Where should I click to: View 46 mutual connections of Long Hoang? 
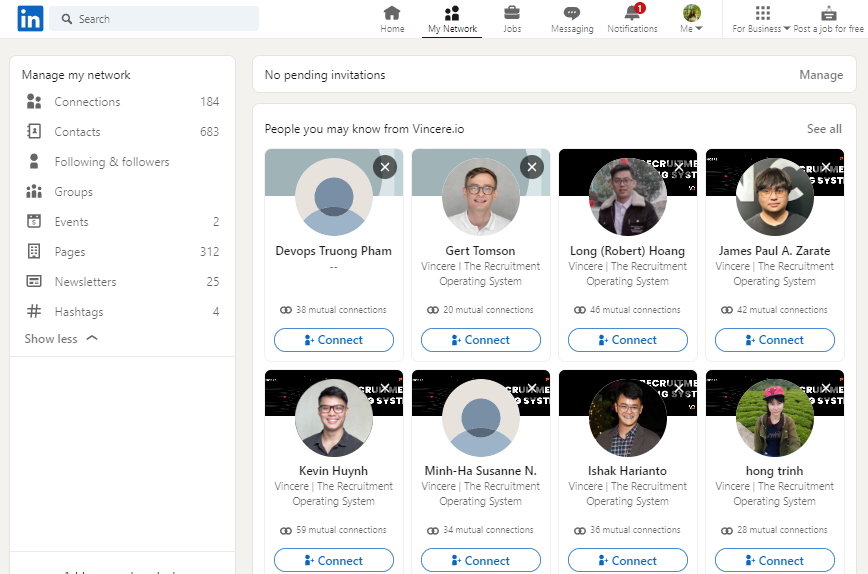tap(628, 310)
